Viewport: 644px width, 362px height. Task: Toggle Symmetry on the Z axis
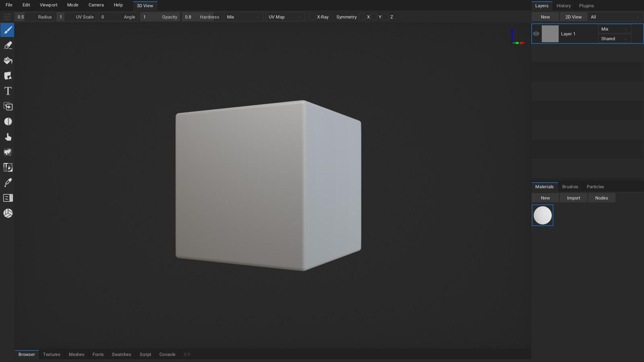pyautogui.click(x=386, y=17)
